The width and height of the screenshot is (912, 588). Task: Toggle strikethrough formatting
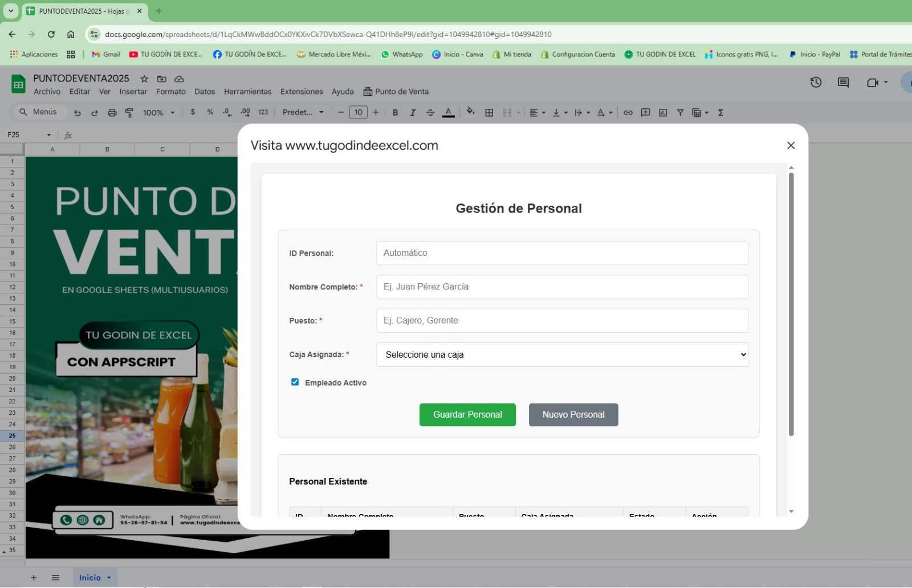430,113
